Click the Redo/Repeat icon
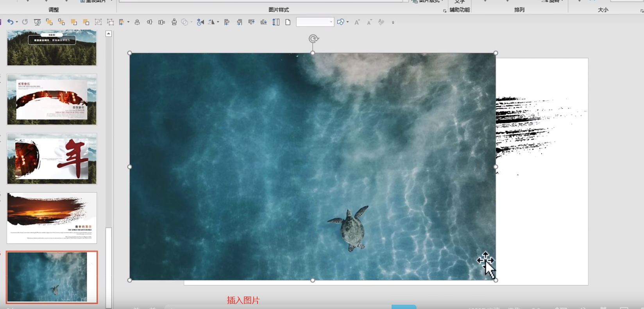Viewport: 644px width, 309px height. tap(25, 22)
